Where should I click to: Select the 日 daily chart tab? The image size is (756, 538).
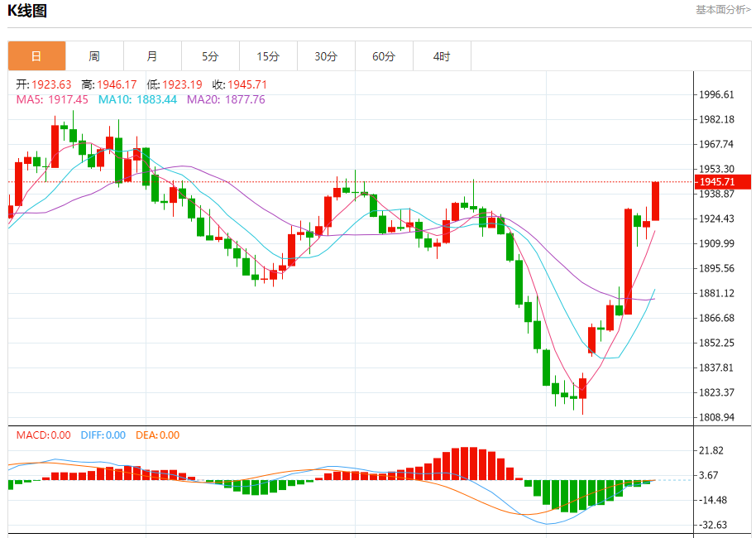click(x=36, y=56)
